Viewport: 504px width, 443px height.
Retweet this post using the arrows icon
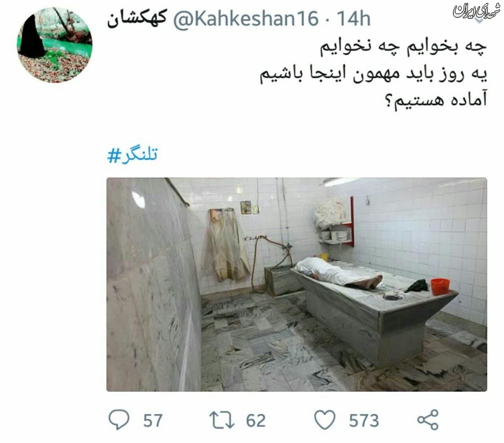(x=222, y=420)
